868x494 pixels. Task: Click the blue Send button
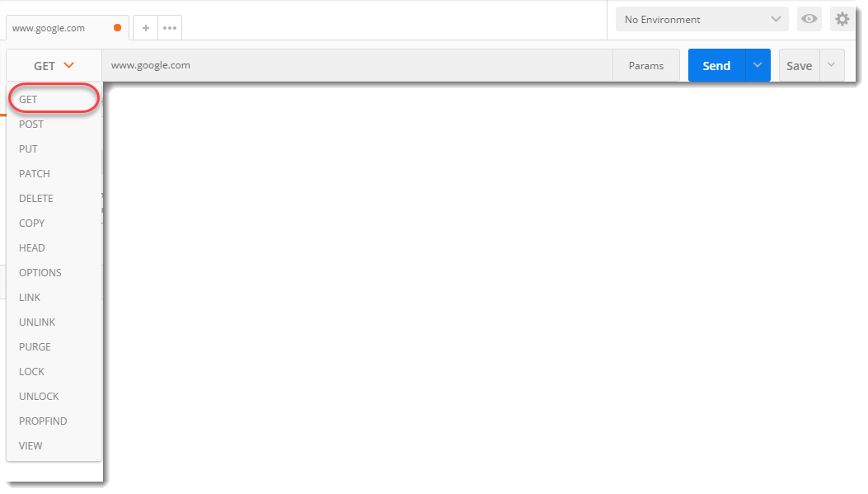pyautogui.click(x=716, y=65)
